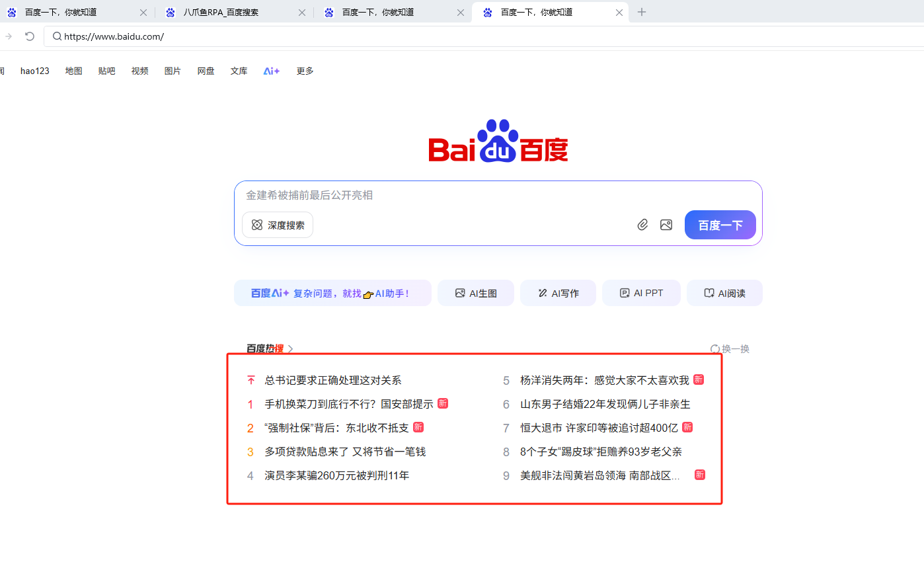Image resolution: width=924 pixels, height=562 pixels.
Task: Click the 新 badge beside 恒大退市 headline
Action: coord(687,427)
